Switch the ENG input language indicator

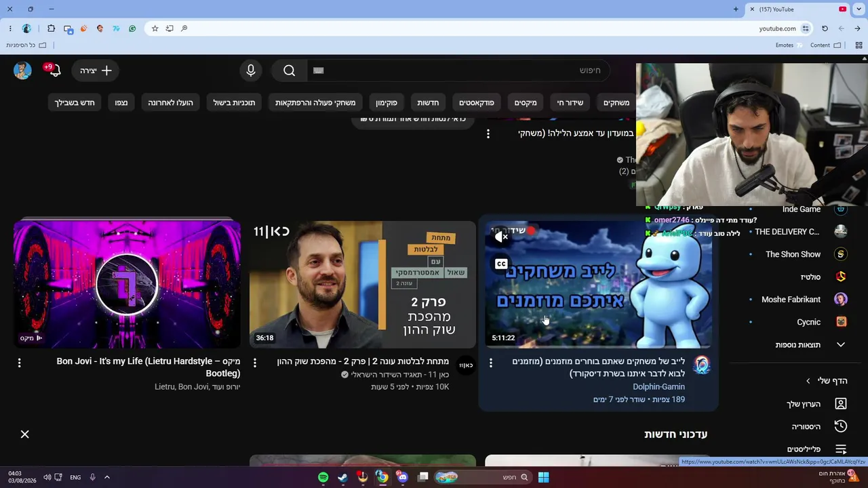(75, 477)
